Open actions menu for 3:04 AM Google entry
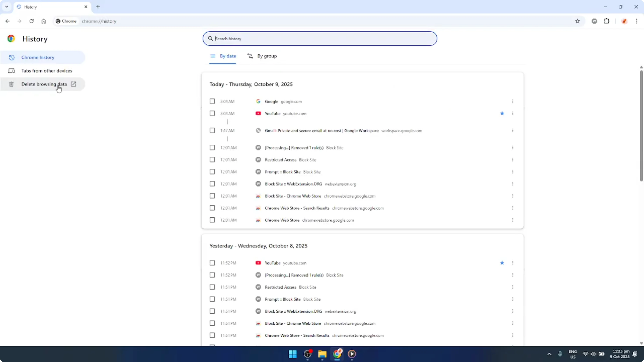The width and height of the screenshot is (644, 362). tap(513, 101)
